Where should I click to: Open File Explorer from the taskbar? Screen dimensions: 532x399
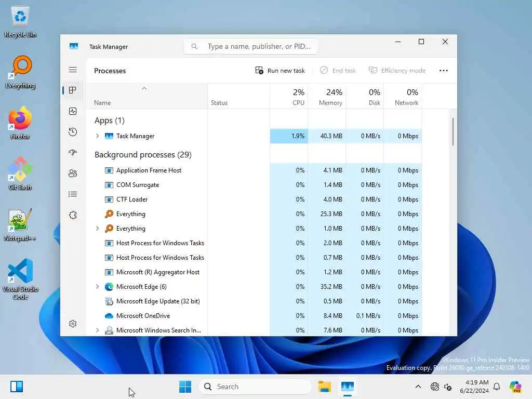[324, 387]
